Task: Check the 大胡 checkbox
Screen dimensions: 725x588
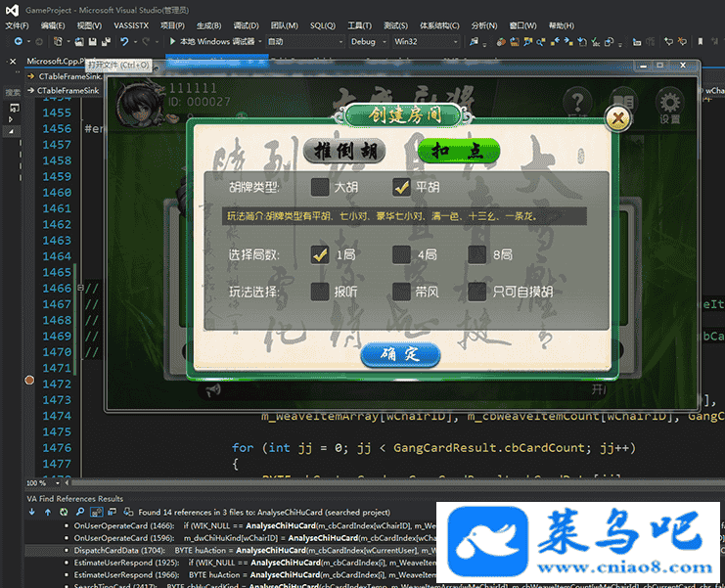Action: point(320,187)
